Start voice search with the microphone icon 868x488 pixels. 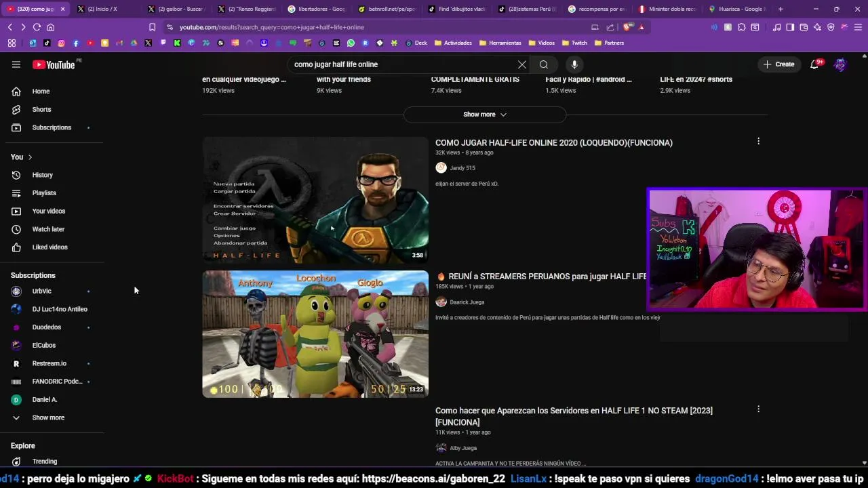point(574,64)
